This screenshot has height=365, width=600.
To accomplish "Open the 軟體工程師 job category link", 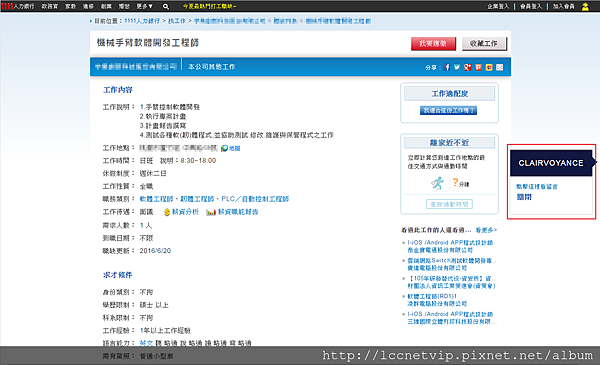I will (157, 199).
